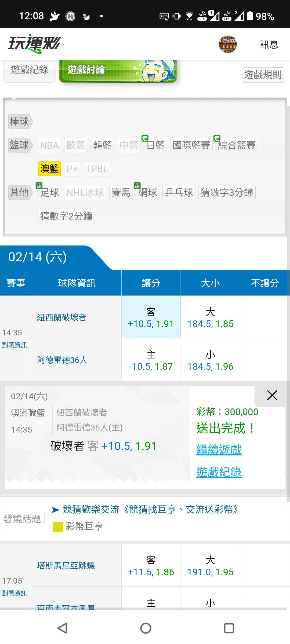Screen dimensions: 290x644
Task: Tap the Android home button
Action: tap(146, 628)
